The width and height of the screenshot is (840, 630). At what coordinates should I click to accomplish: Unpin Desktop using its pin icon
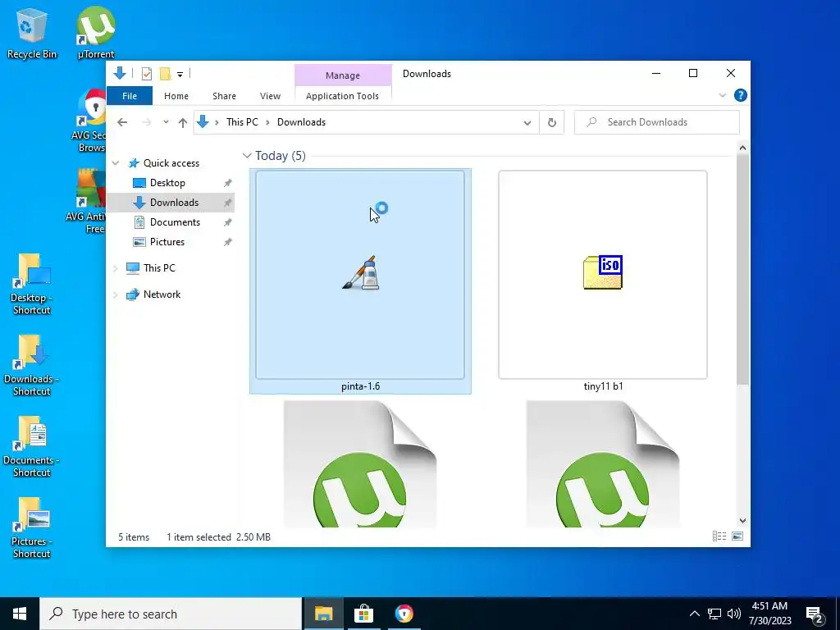click(228, 183)
